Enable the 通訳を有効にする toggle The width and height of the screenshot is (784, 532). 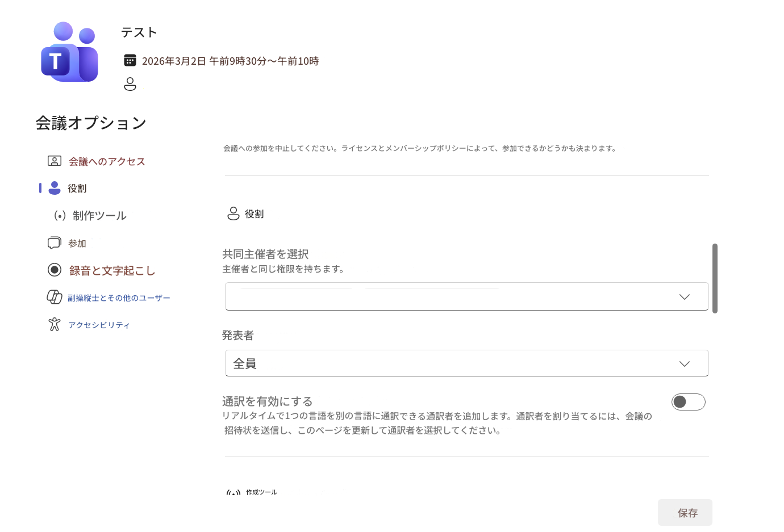tap(689, 402)
